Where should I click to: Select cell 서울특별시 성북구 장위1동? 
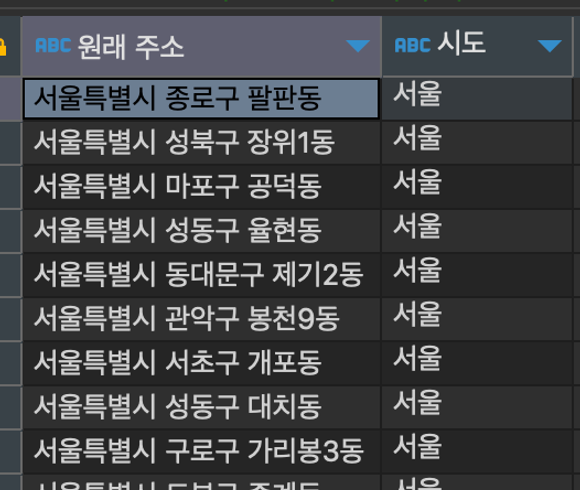pyautogui.click(x=202, y=143)
